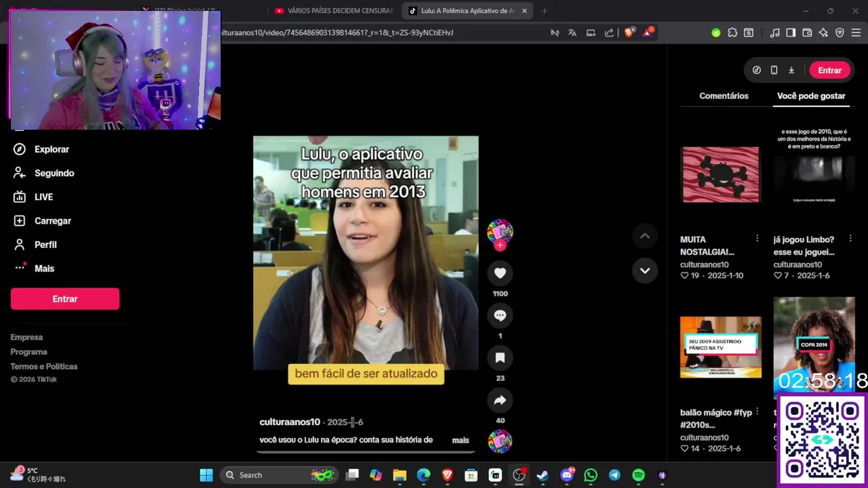Open the Empresa footer link

tap(26, 338)
